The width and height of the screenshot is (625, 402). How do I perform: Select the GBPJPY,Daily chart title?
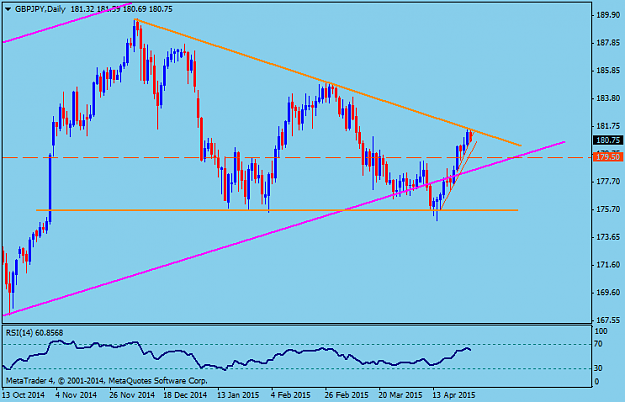[x=40, y=9]
